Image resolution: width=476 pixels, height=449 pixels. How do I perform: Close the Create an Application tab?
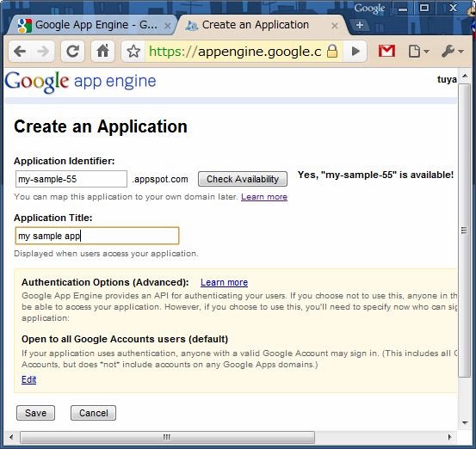click(335, 26)
